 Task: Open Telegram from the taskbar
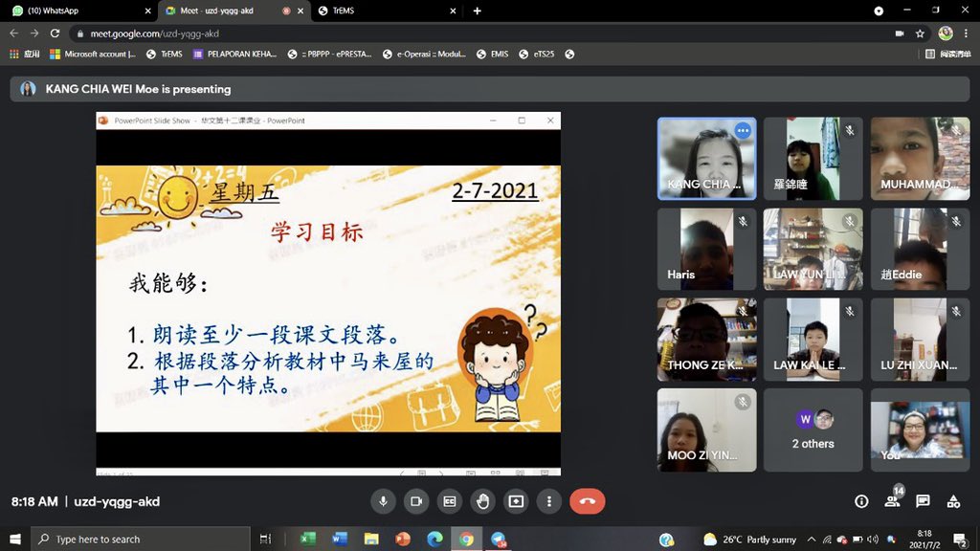pos(499,539)
